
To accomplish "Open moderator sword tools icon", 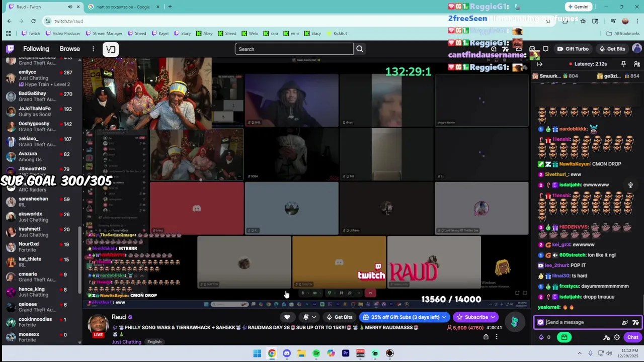I will [607, 337].
